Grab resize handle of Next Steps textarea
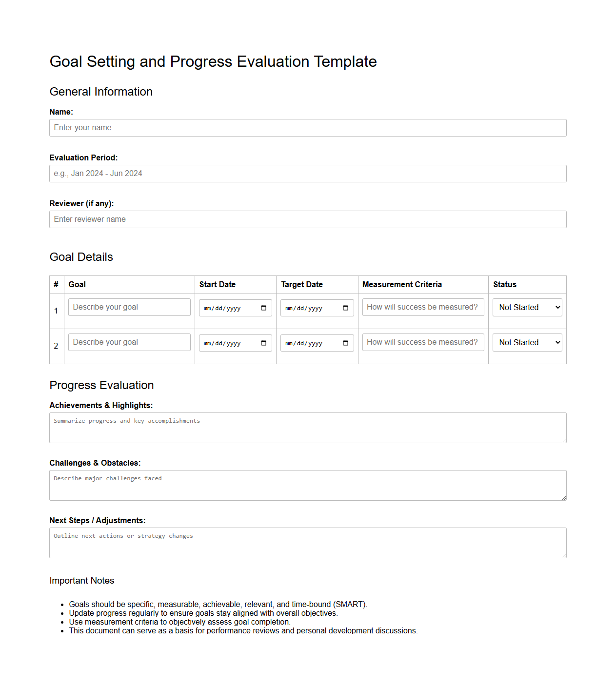The height and width of the screenshot is (686, 616). click(564, 555)
